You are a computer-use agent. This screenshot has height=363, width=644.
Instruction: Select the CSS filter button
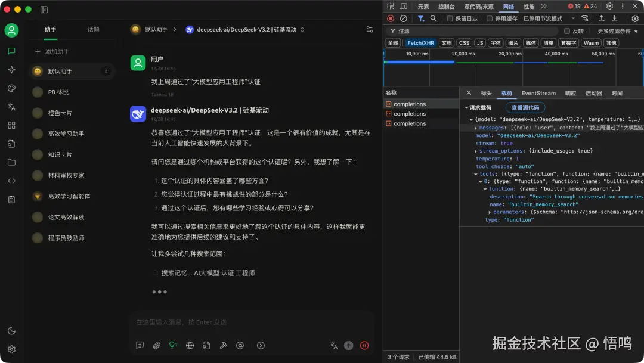pyautogui.click(x=464, y=43)
